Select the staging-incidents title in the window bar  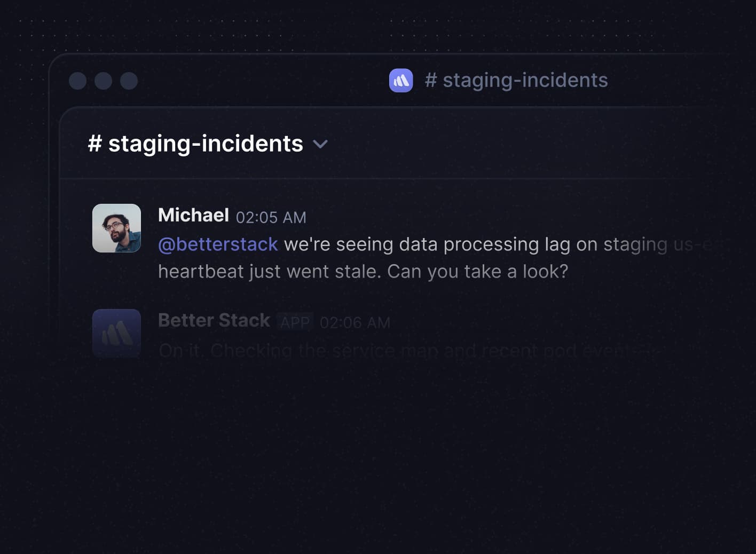click(x=525, y=81)
